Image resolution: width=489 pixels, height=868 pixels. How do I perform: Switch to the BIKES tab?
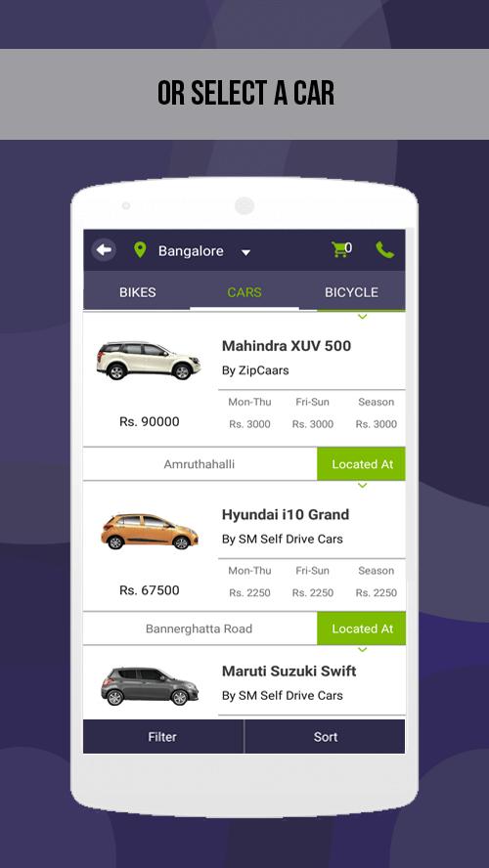(x=137, y=292)
